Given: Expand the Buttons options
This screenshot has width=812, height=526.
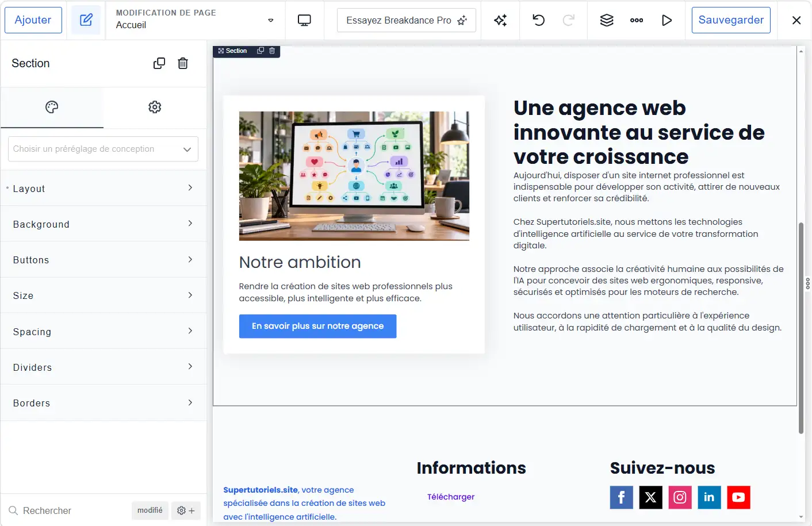Looking at the screenshot, I should click(x=104, y=260).
